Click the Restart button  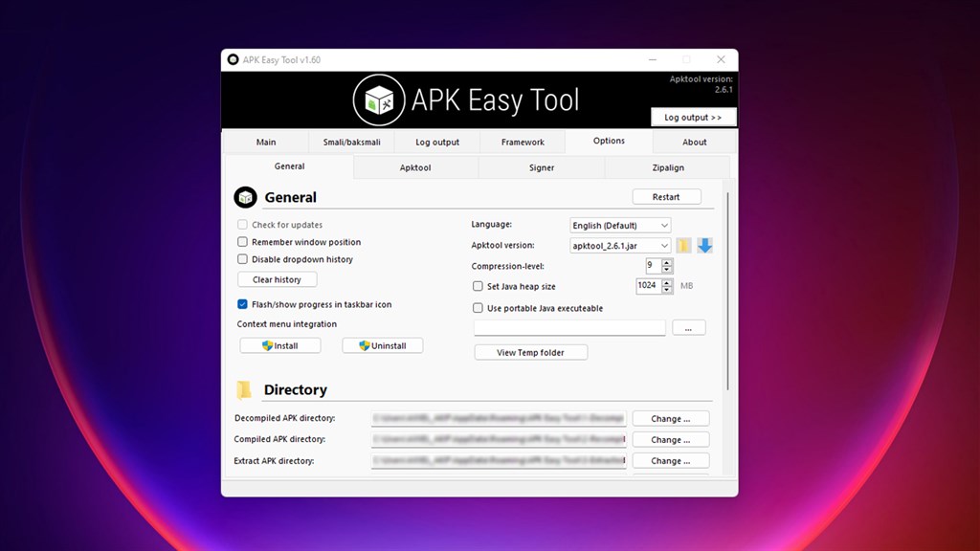(666, 197)
